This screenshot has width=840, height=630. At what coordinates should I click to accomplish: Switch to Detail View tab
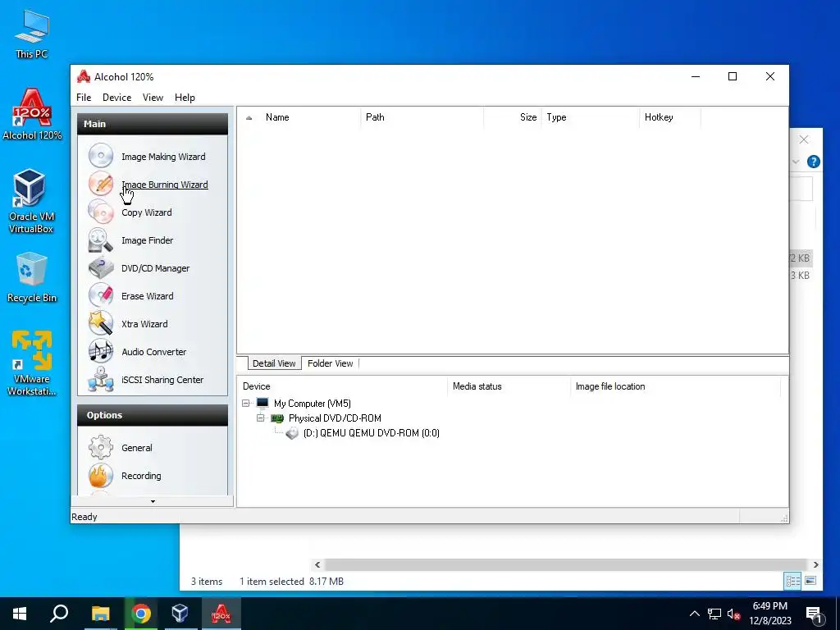(x=274, y=363)
